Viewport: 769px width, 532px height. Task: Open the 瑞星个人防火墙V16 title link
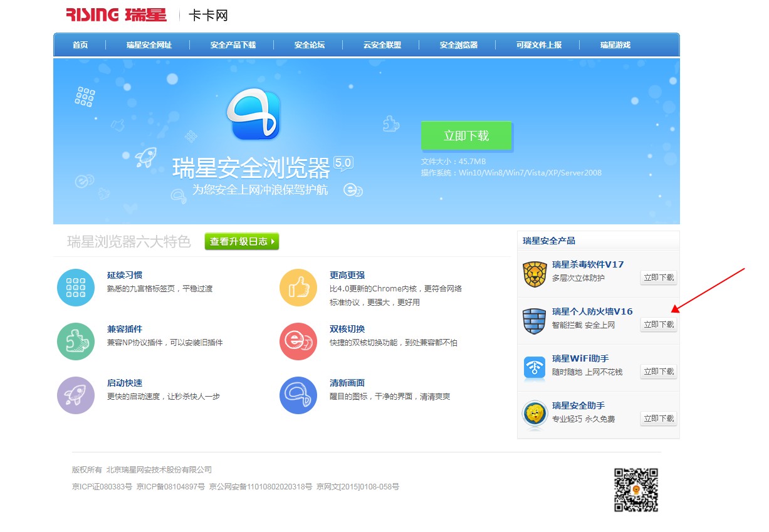[592, 311]
